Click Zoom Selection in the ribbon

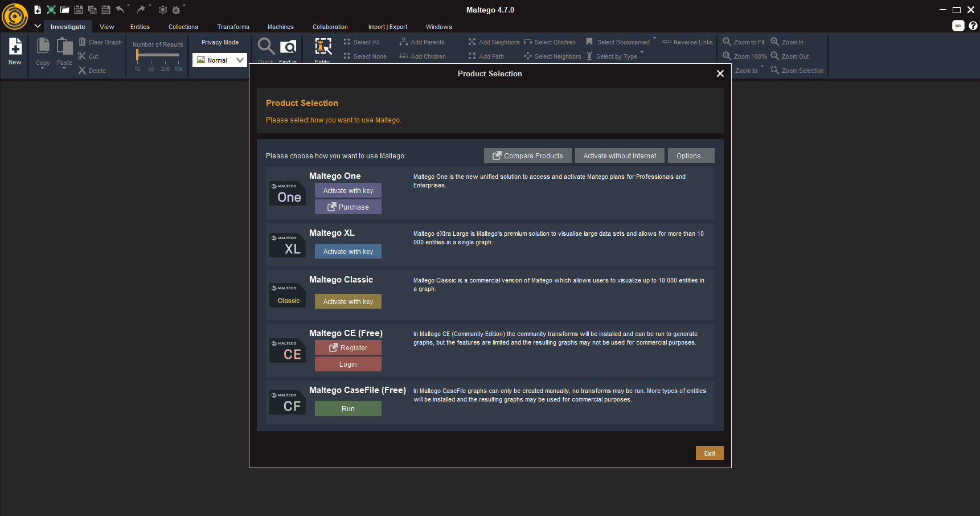(797, 71)
